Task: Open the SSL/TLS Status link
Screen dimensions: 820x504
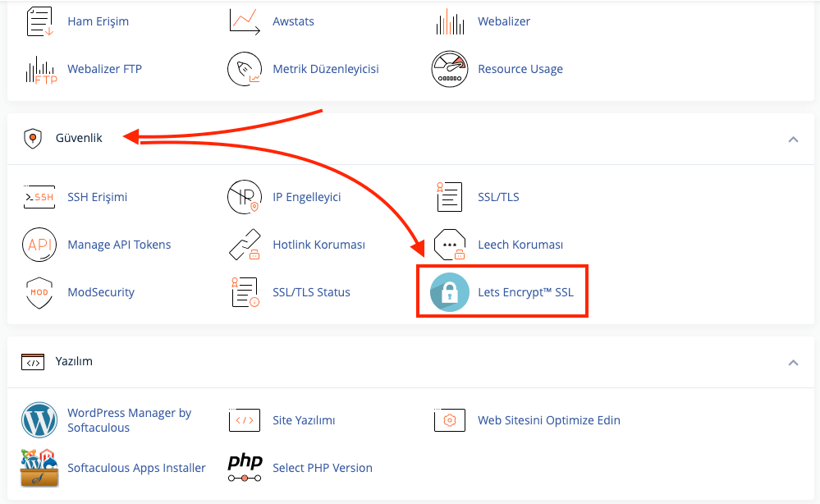Action: (311, 292)
